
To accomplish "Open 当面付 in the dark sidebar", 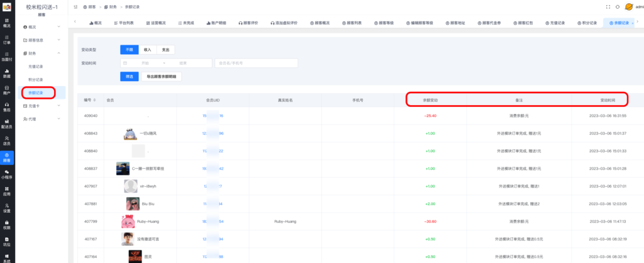I will (x=6, y=56).
